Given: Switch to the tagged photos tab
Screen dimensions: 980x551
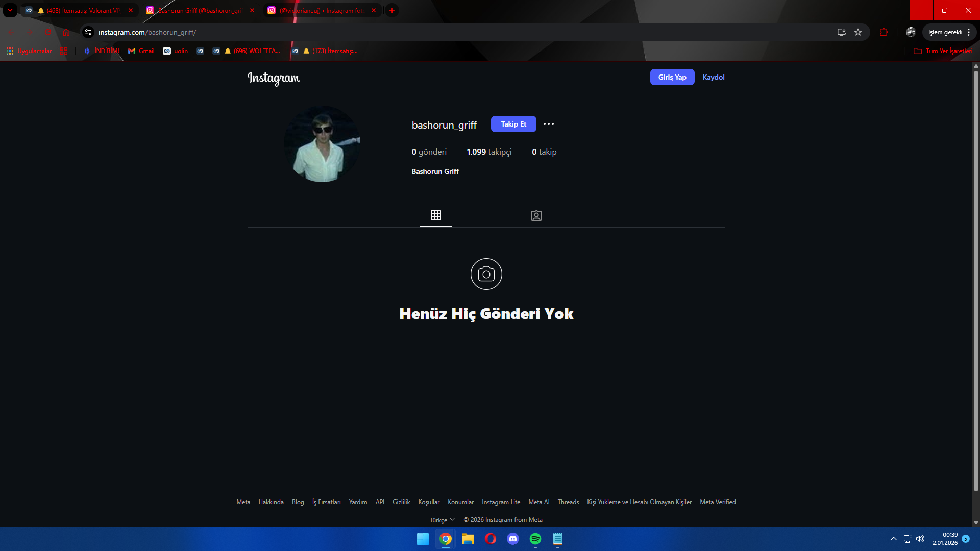Looking at the screenshot, I should (536, 215).
